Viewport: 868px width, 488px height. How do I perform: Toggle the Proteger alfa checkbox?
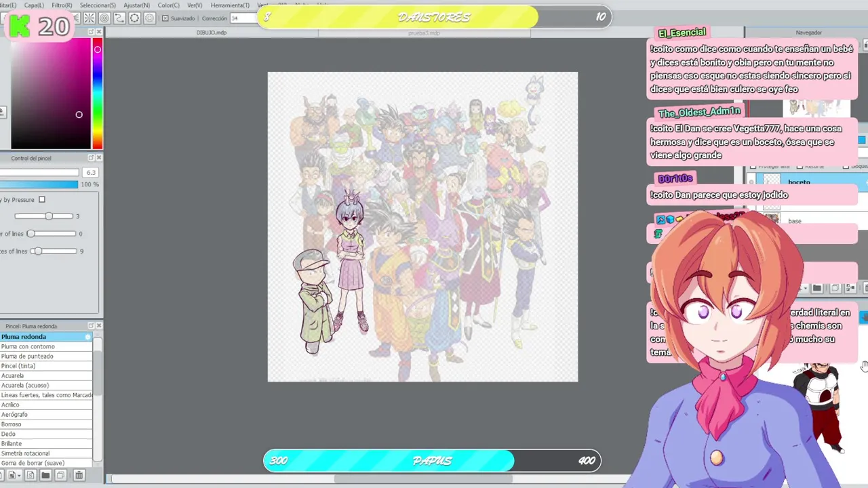pyautogui.click(x=753, y=166)
